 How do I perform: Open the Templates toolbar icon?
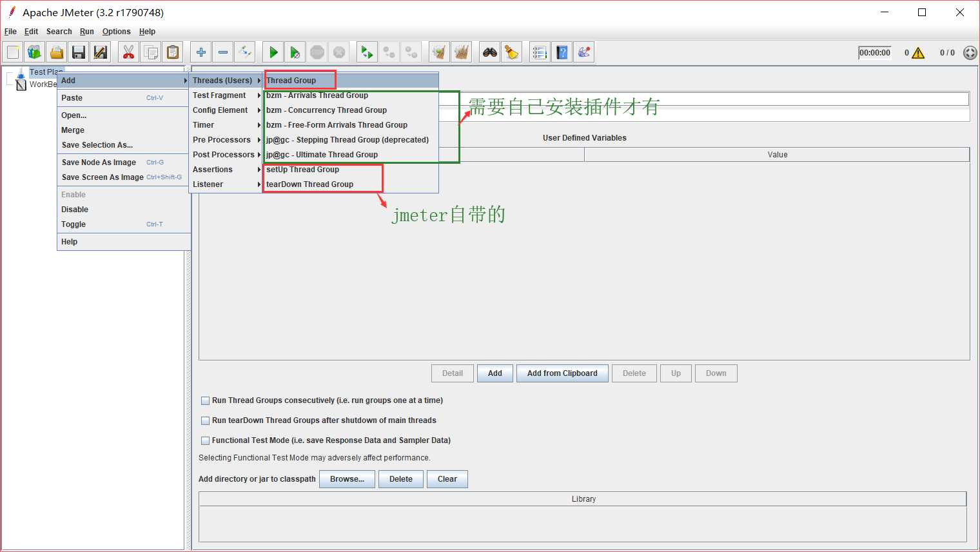click(35, 52)
